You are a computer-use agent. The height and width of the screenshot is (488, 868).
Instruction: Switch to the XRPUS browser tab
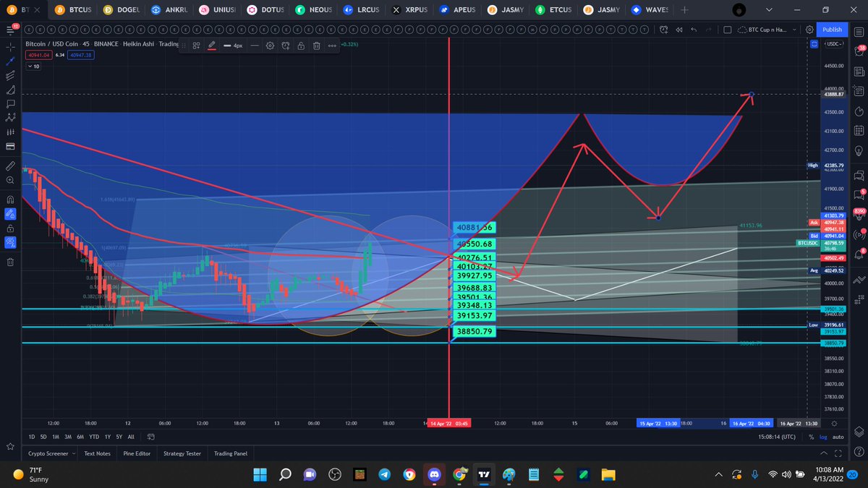point(409,10)
